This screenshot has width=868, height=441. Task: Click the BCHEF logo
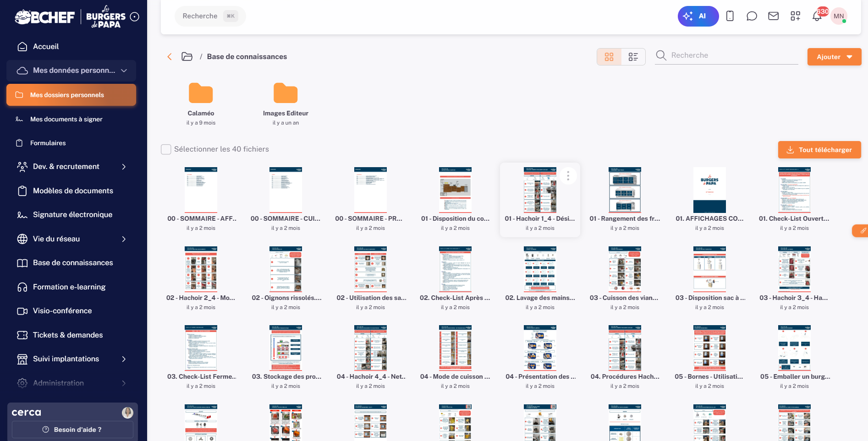pyautogui.click(x=44, y=17)
